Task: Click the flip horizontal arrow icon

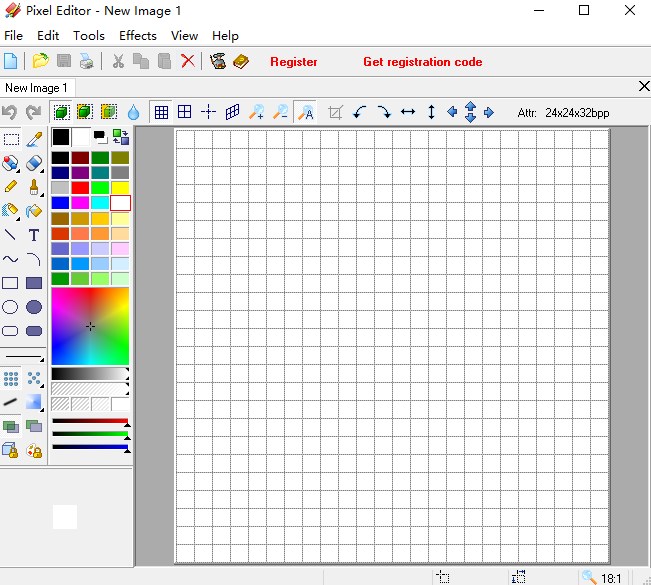Action: pos(408,113)
